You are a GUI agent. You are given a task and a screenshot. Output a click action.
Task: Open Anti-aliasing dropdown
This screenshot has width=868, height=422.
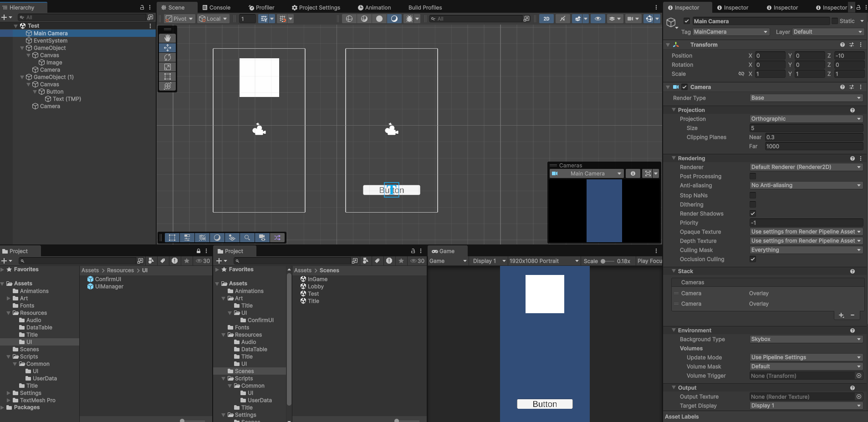[x=806, y=185]
